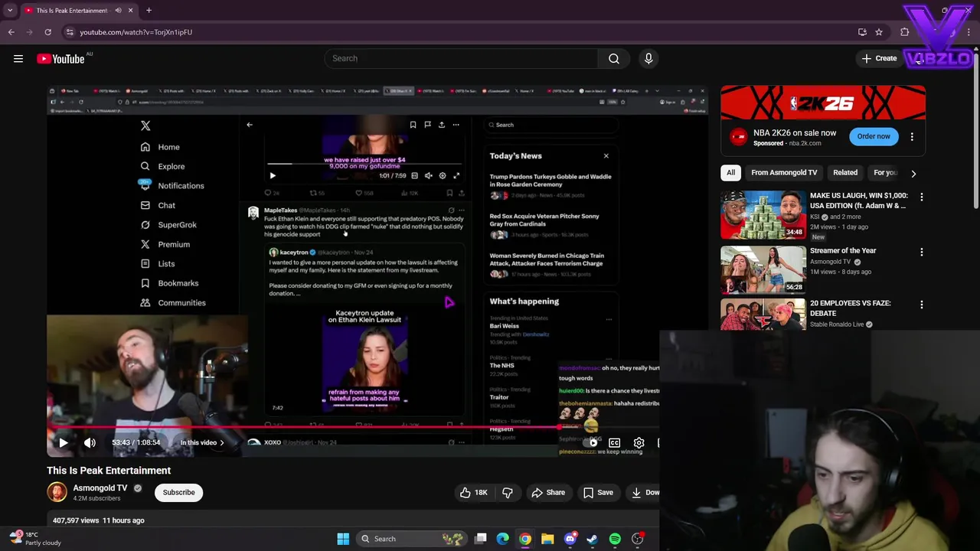980x551 pixels.
Task: Toggle closed captions
Action: click(614, 442)
